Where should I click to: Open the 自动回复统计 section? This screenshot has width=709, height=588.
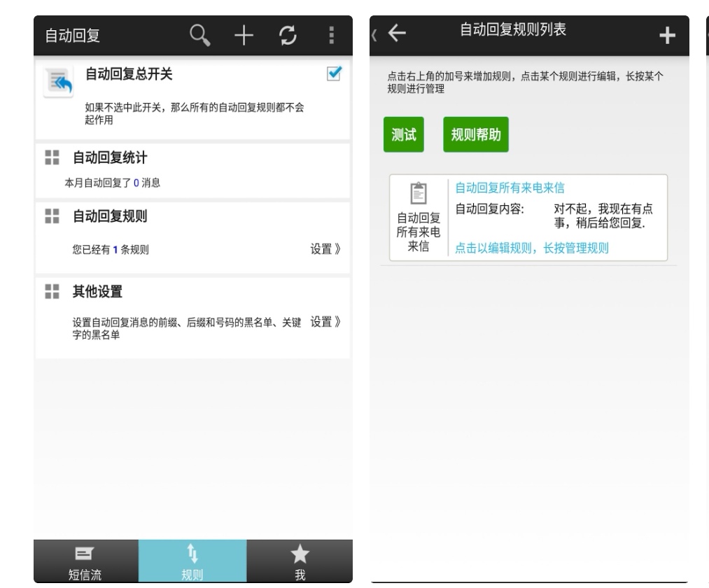(110, 157)
